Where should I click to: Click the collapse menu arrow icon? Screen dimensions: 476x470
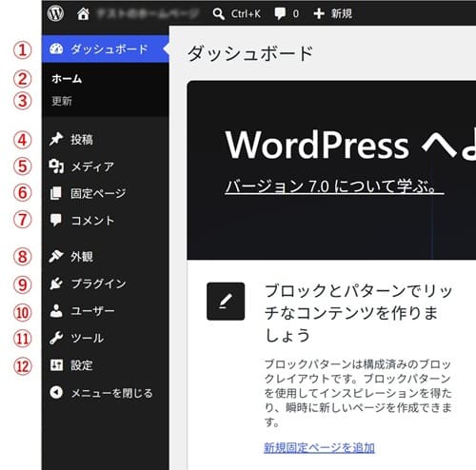(56, 392)
